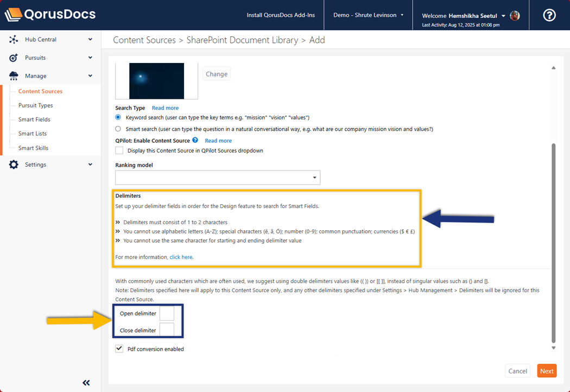Image resolution: width=570 pixels, height=392 pixels.
Task: Open the Ranking model dropdown
Action: pyautogui.click(x=218, y=178)
